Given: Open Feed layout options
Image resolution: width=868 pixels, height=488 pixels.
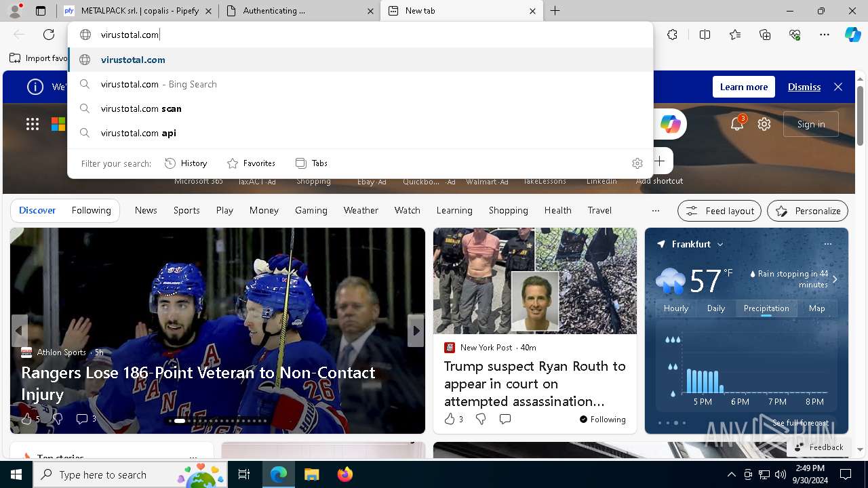Looking at the screenshot, I should tap(719, 211).
